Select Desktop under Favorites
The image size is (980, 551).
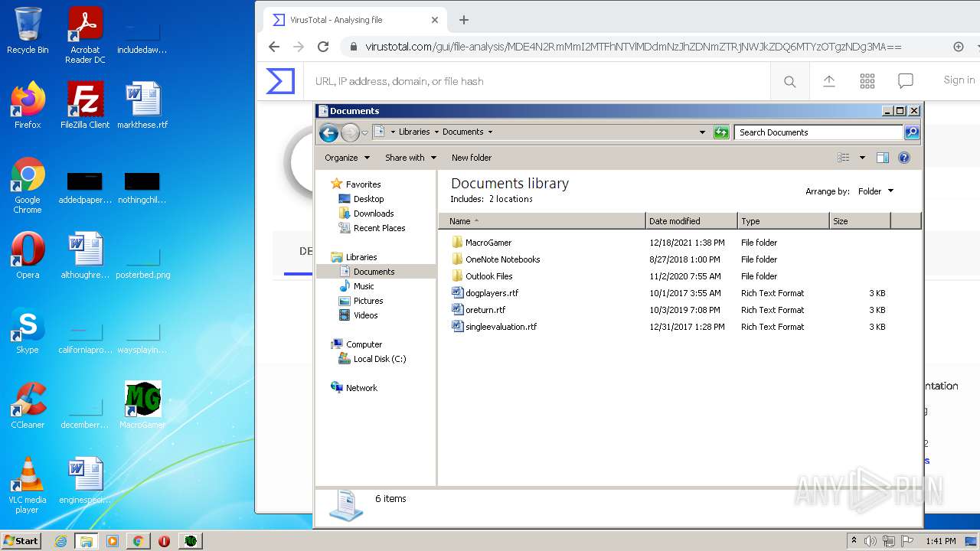pos(368,199)
